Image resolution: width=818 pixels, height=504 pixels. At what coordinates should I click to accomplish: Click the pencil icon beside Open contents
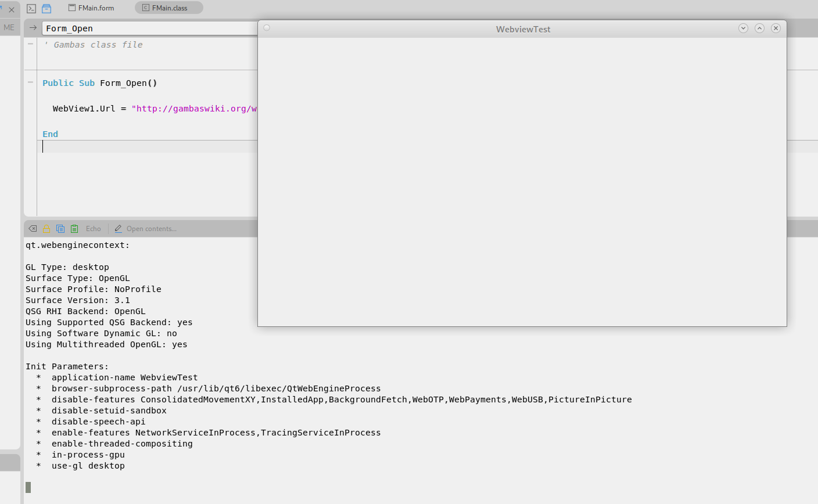(118, 228)
